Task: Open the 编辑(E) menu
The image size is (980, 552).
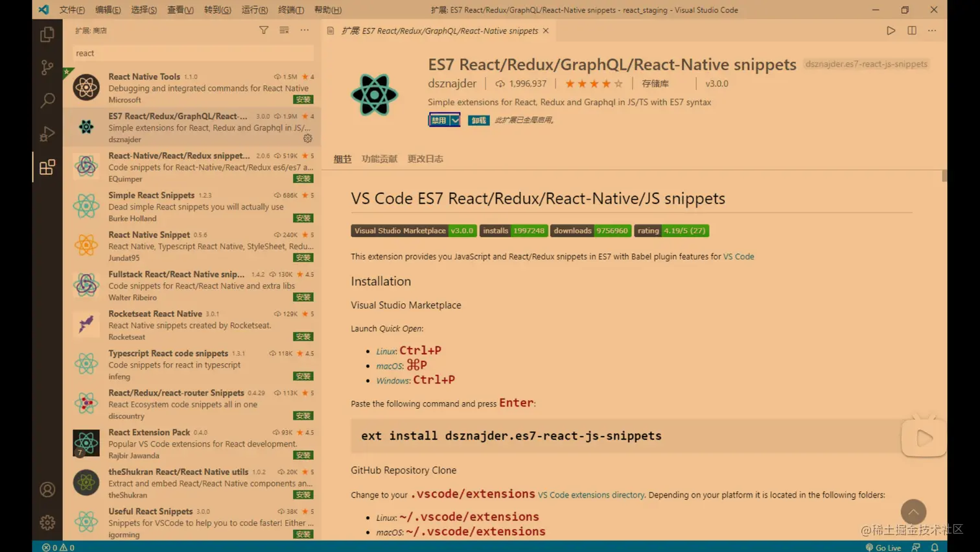Action: click(108, 10)
